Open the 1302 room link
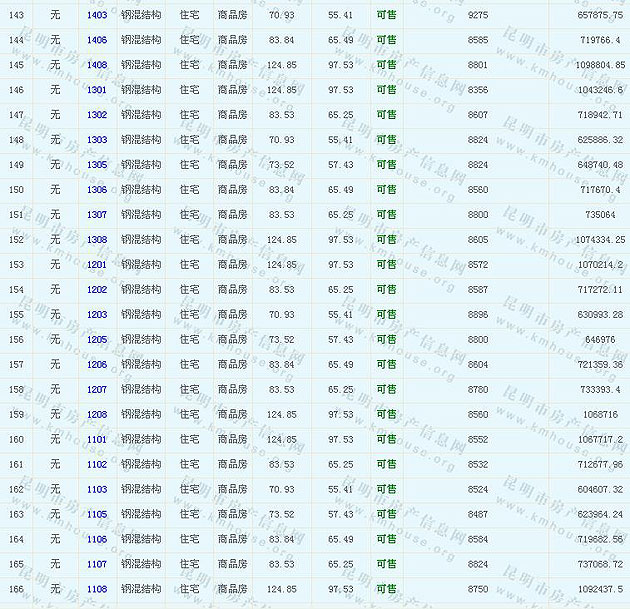Image resolution: width=630 pixels, height=609 pixels. [97, 115]
